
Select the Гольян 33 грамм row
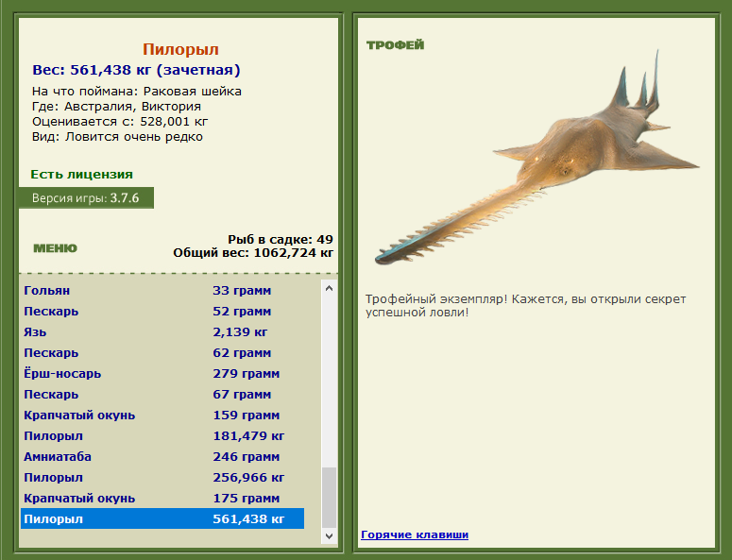[x=162, y=290]
